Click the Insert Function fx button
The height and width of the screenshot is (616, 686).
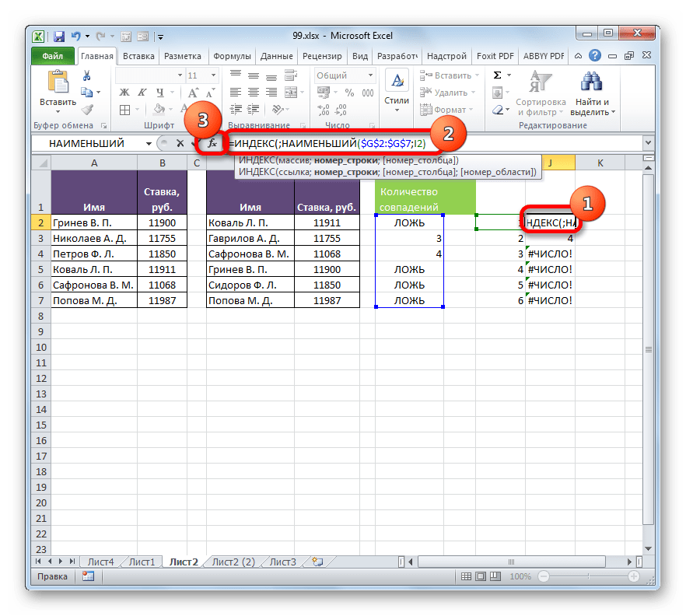pos(212,143)
